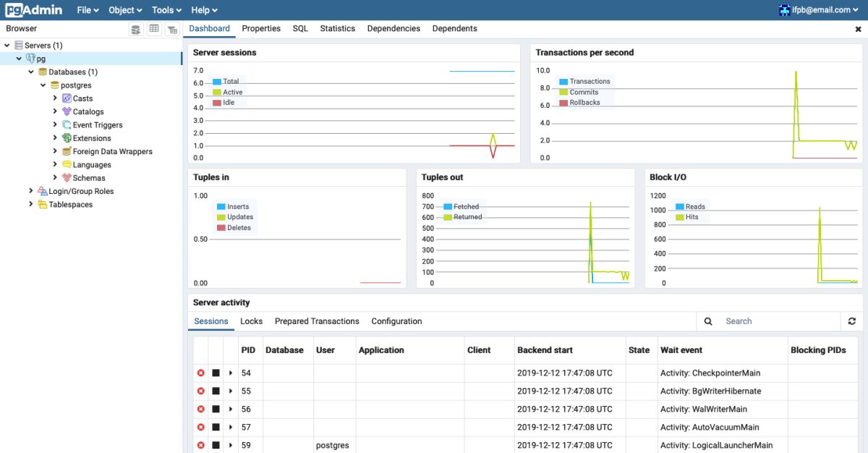Expand details of PID 57 row

pyautogui.click(x=231, y=428)
